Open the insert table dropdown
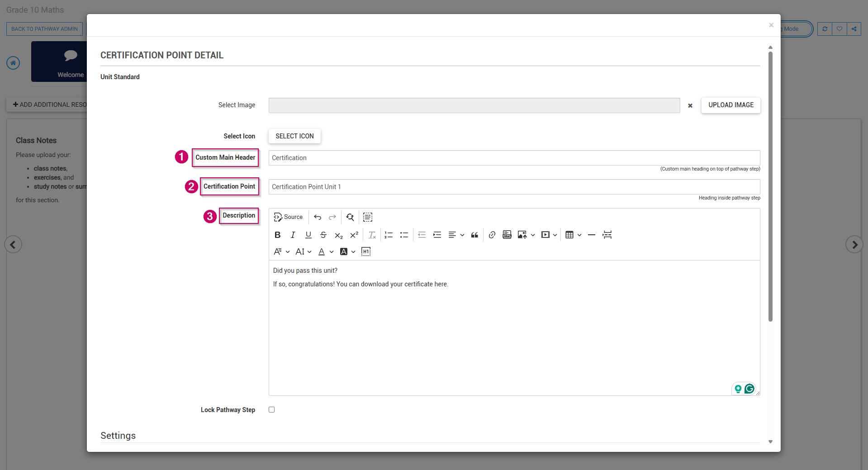 pyautogui.click(x=574, y=235)
